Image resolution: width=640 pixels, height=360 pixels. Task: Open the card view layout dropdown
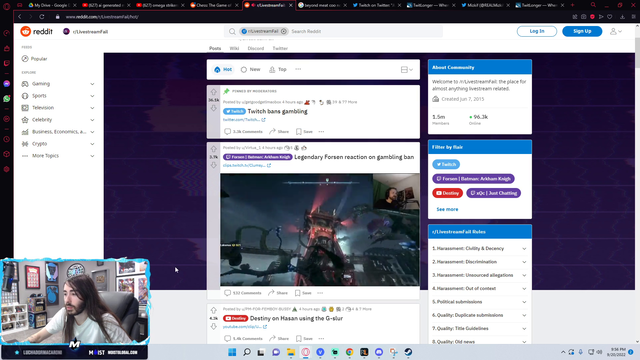407,70
